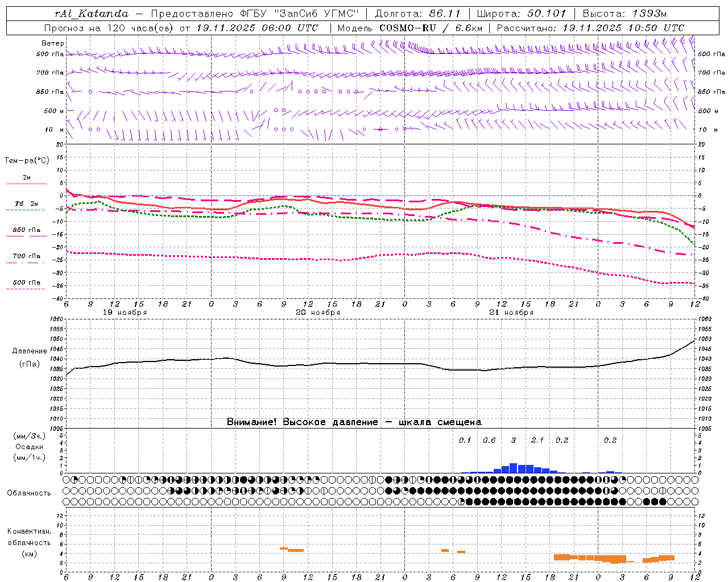
Task: Click the 'Осадки' precipitation label
Action: point(29,447)
